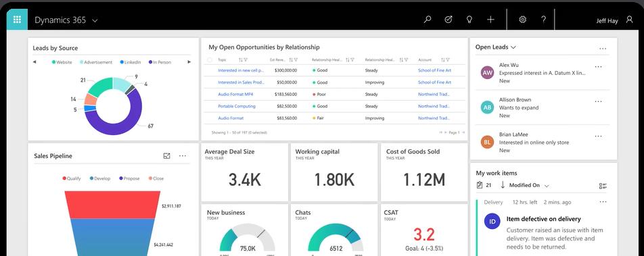Open ellipsis menu for Brian LaMee lead

[x=599, y=136]
